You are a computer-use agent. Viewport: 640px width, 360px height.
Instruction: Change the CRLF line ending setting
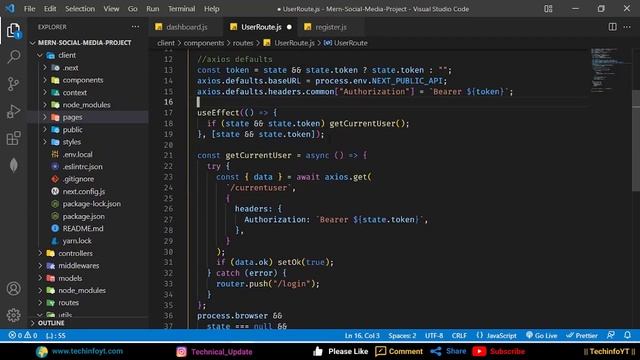click(x=459, y=336)
